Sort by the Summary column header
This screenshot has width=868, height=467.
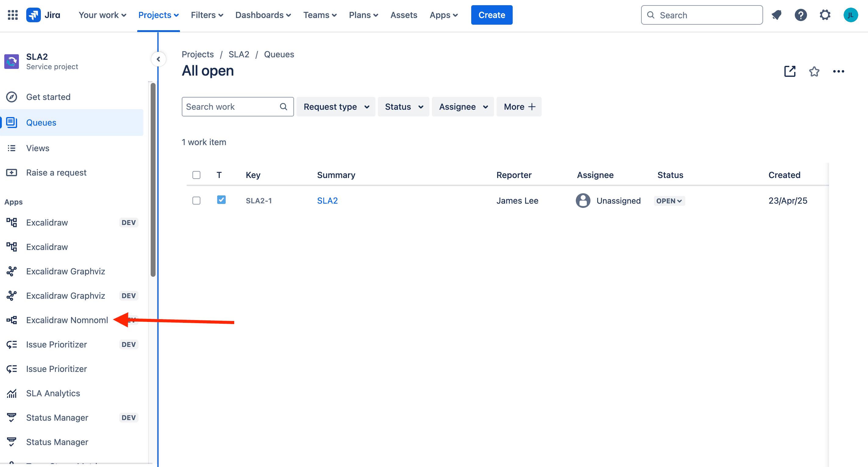coord(336,175)
